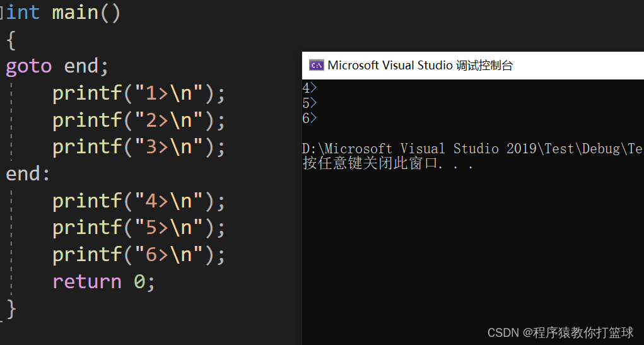Click the main function name
The width and height of the screenshot is (644, 345).
click(75, 13)
